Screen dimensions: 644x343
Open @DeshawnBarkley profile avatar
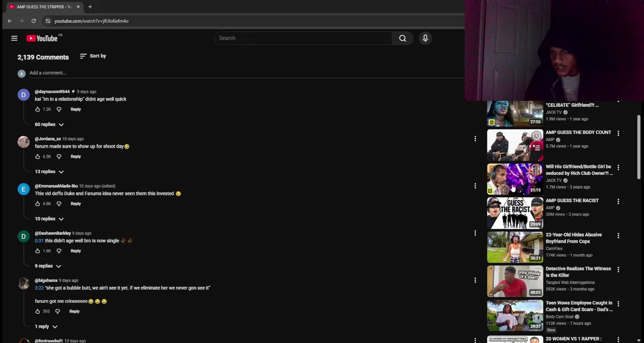click(x=23, y=236)
